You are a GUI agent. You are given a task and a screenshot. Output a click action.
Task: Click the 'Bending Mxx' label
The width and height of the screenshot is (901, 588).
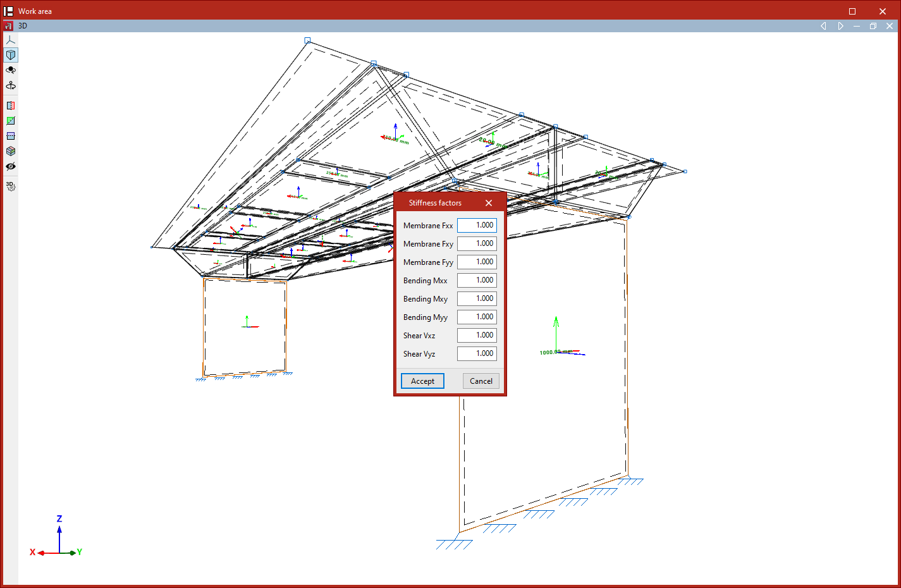tap(425, 281)
